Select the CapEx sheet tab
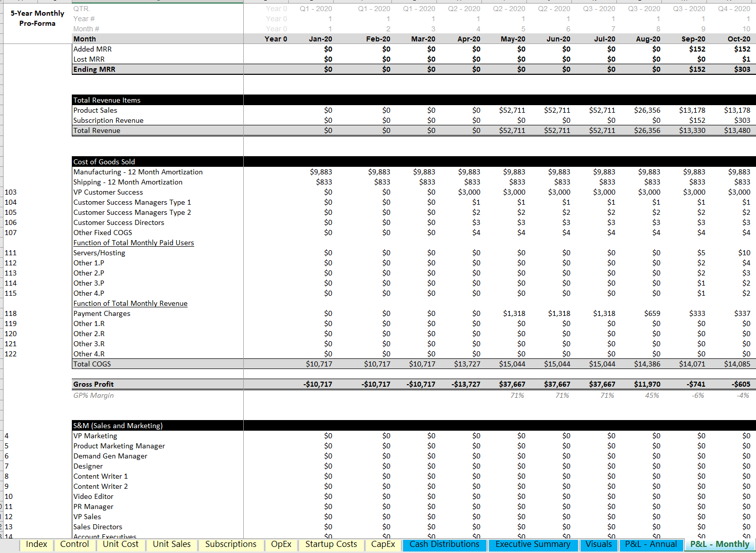 point(383,544)
